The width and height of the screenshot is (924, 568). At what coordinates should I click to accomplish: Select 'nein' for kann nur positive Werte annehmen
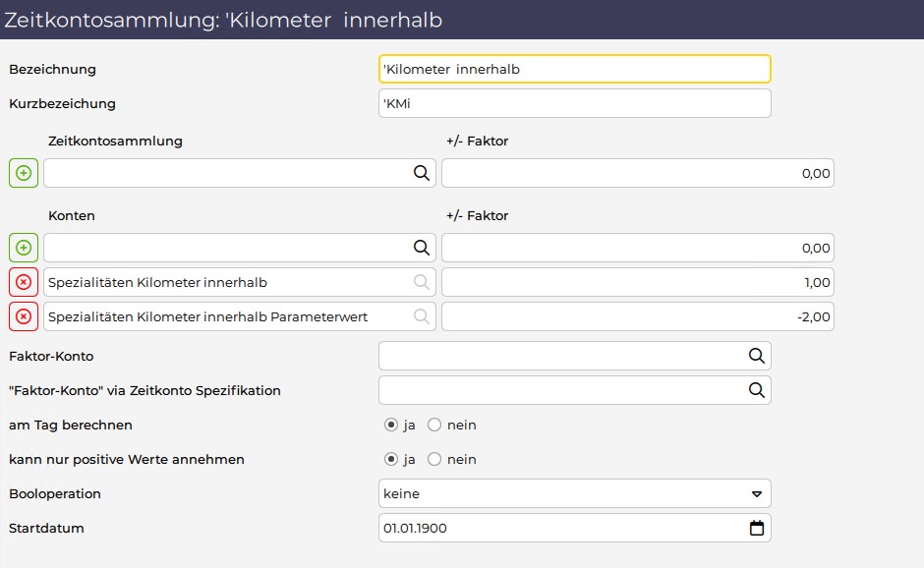point(434,459)
